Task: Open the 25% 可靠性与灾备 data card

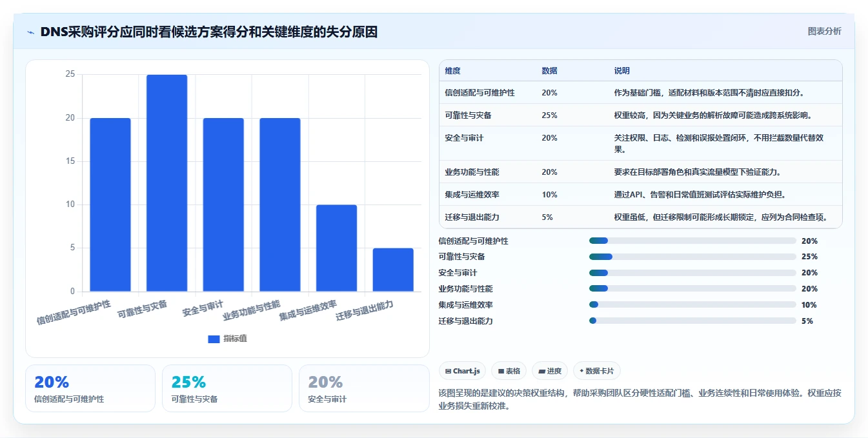Action: tap(227, 388)
